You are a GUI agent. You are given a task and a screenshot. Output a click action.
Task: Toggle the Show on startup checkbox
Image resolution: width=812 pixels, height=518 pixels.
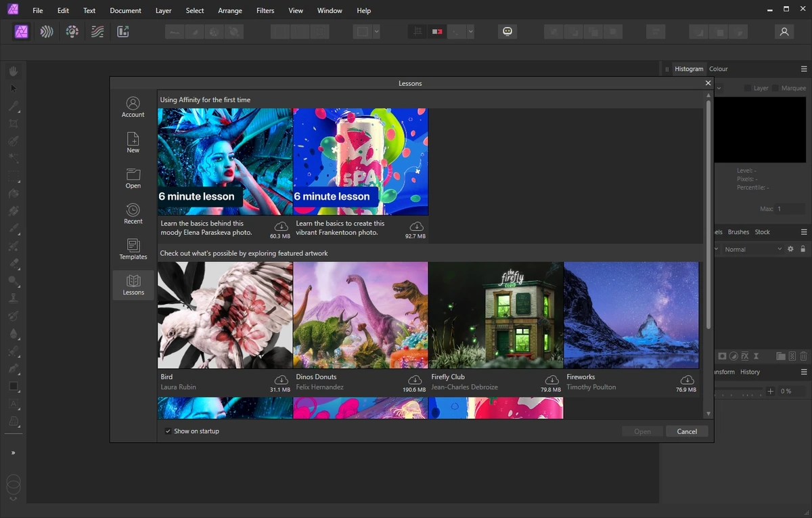click(168, 431)
